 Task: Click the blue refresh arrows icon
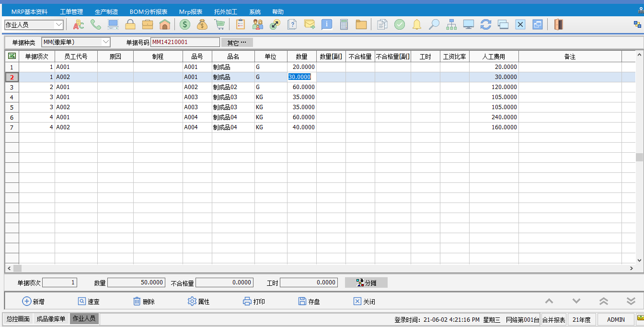point(485,24)
